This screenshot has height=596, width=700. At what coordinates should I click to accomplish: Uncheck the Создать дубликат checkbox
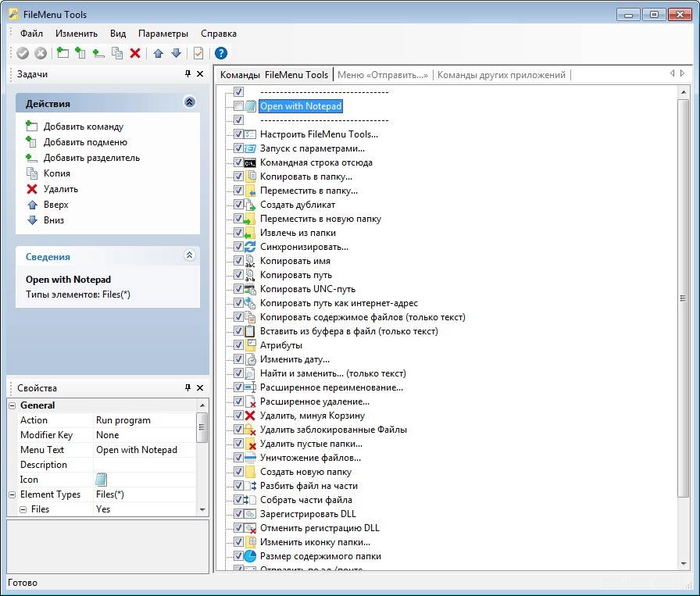[238, 205]
